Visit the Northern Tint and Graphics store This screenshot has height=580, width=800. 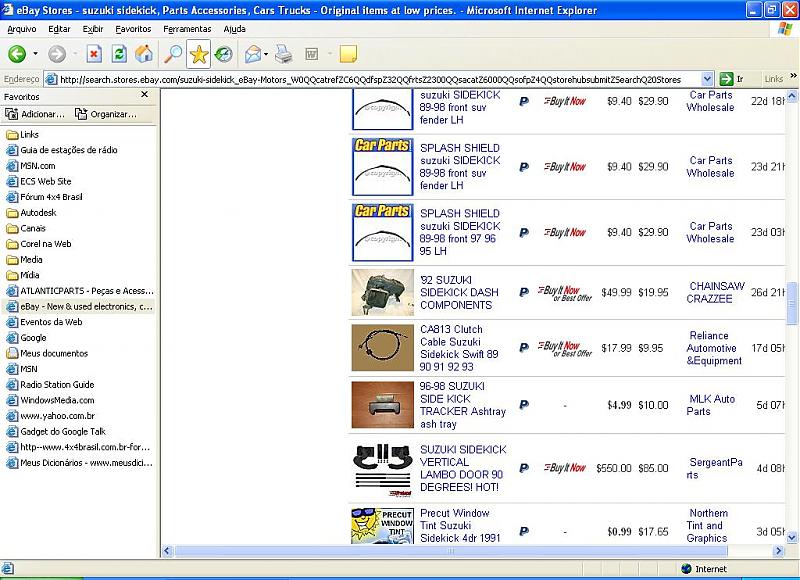coord(707,525)
